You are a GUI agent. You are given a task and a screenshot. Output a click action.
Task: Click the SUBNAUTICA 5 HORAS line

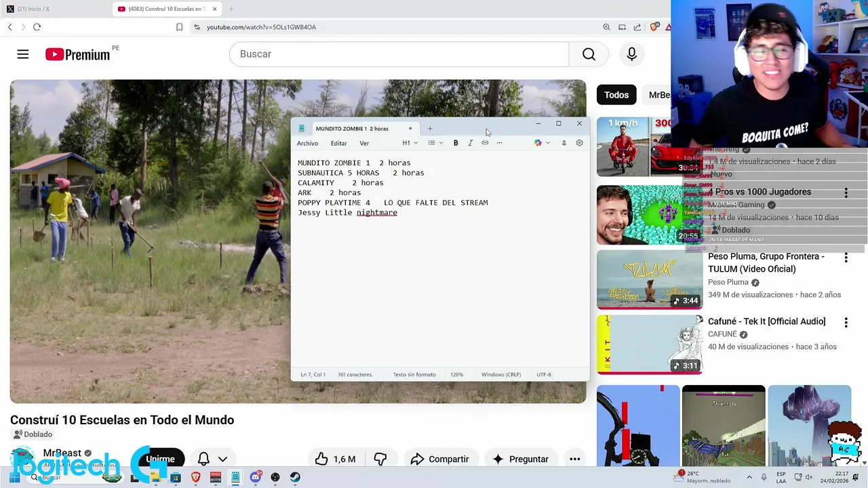tap(361, 173)
